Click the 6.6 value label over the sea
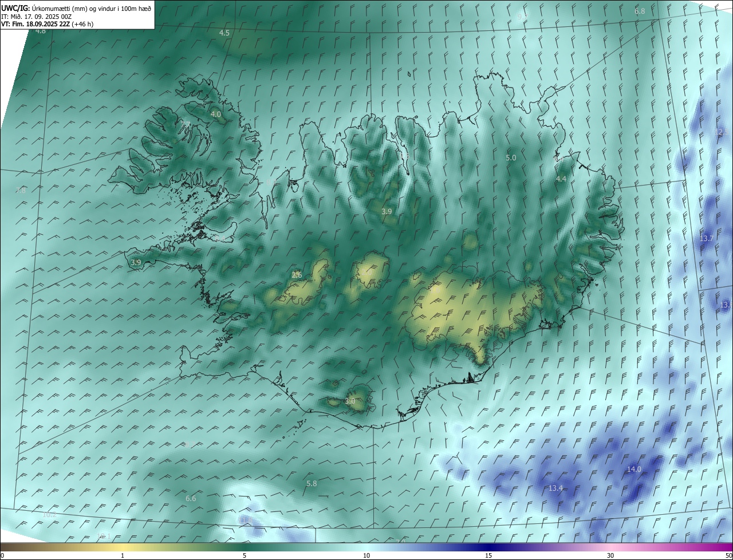The image size is (733, 560). (x=191, y=498)
